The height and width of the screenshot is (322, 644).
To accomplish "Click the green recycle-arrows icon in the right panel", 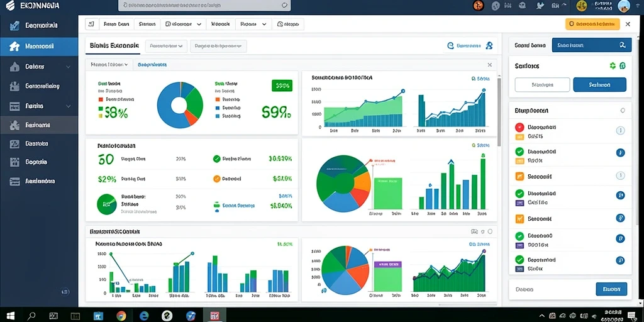I will point(613,65).
